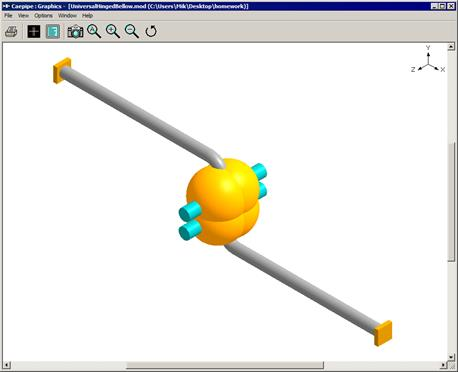The width and height of the screenshot is (458, 372).
Task: Click the XYZ axis indicator
Action: (428, 60)
